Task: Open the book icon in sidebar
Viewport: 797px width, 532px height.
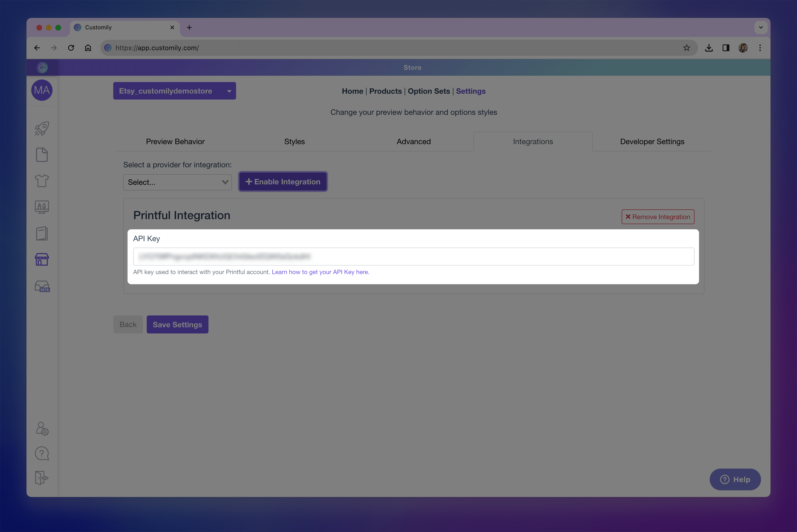Action: (x=42, y=233)
